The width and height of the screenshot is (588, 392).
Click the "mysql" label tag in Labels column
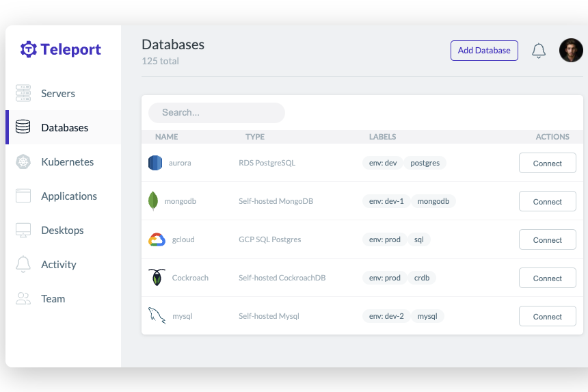coord(427,316)
